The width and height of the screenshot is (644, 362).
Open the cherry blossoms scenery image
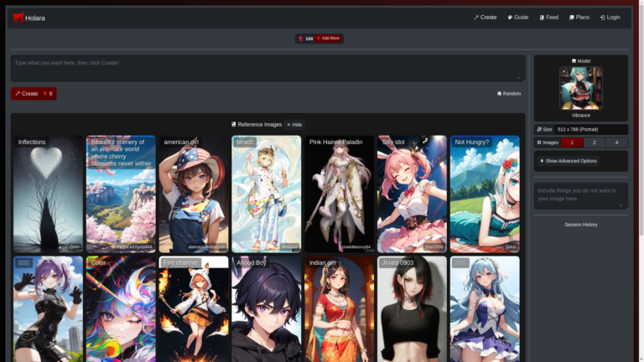pos(121,194)
